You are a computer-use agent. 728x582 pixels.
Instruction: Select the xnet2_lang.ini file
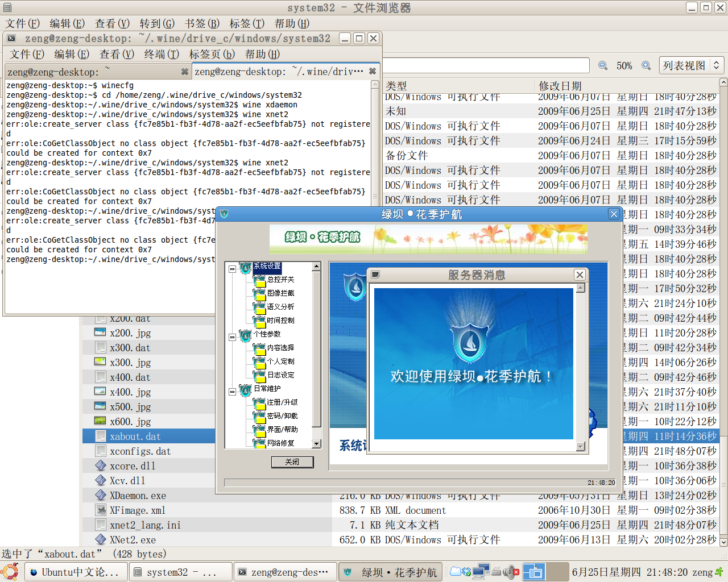[x=145, y=525]
